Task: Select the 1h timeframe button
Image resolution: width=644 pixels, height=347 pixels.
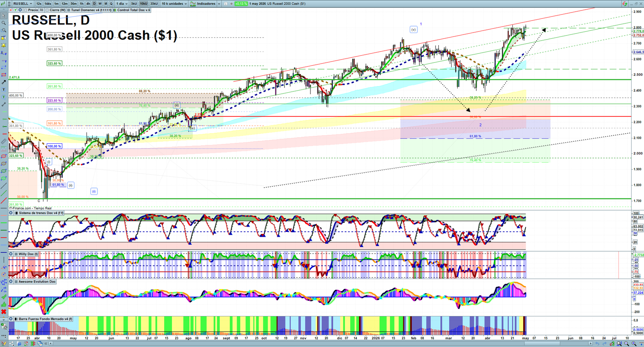Action: [82, 4]
